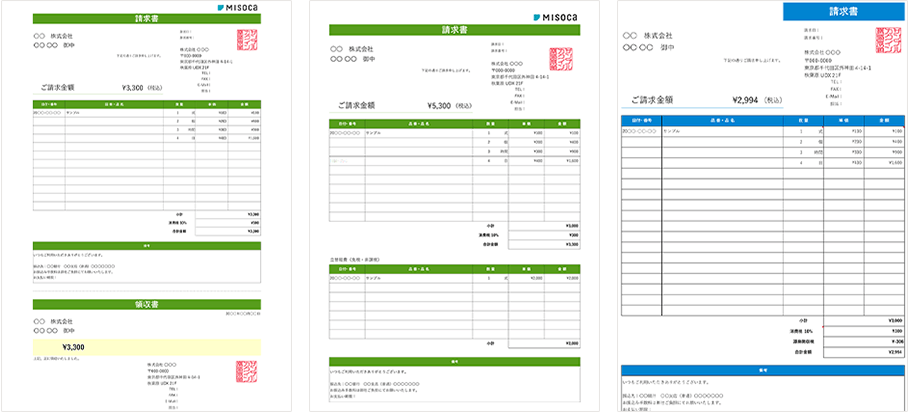This screenshot has width=908, height=412.
Task: Click the red seal stamp on the left invoice
Action: (x=248, y=41)
